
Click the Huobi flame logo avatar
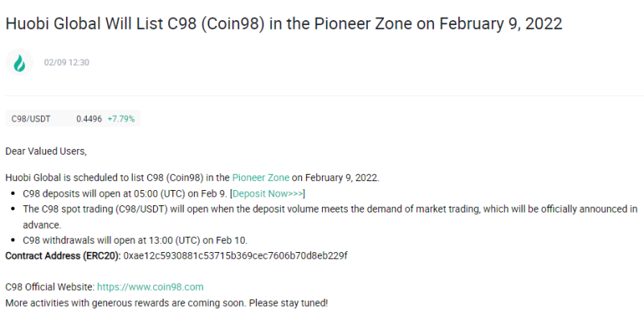point(19,63)
